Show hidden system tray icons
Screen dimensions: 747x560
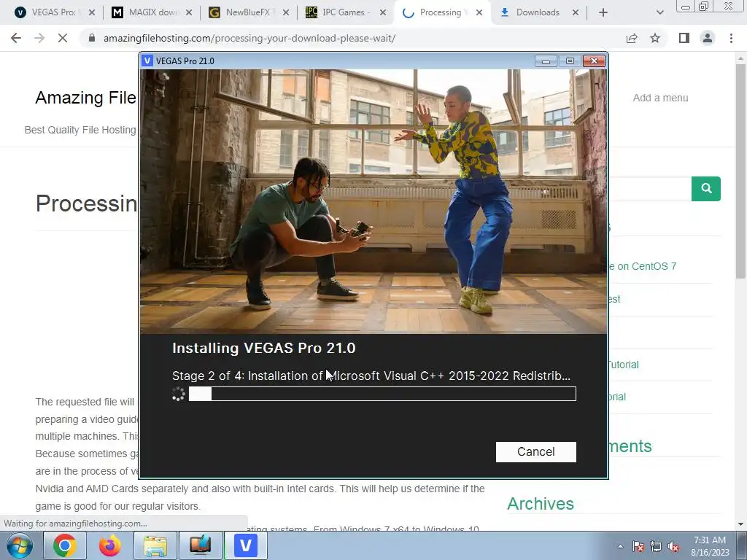point(620,546)
